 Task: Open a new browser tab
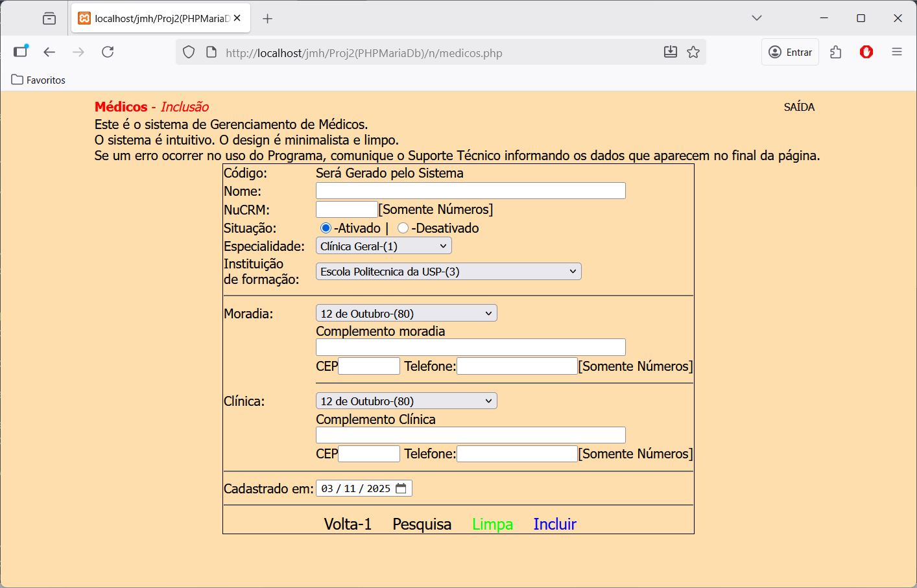[x=267, y=18]
